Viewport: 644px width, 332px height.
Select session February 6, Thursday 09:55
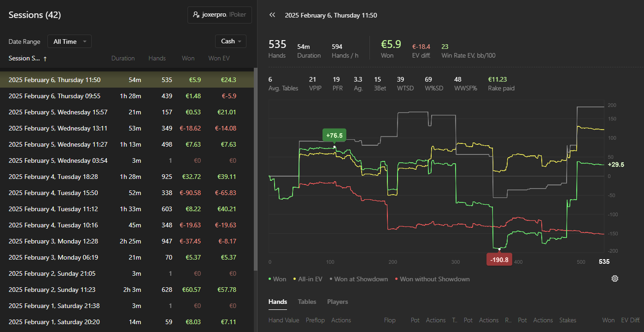(127, 96)
